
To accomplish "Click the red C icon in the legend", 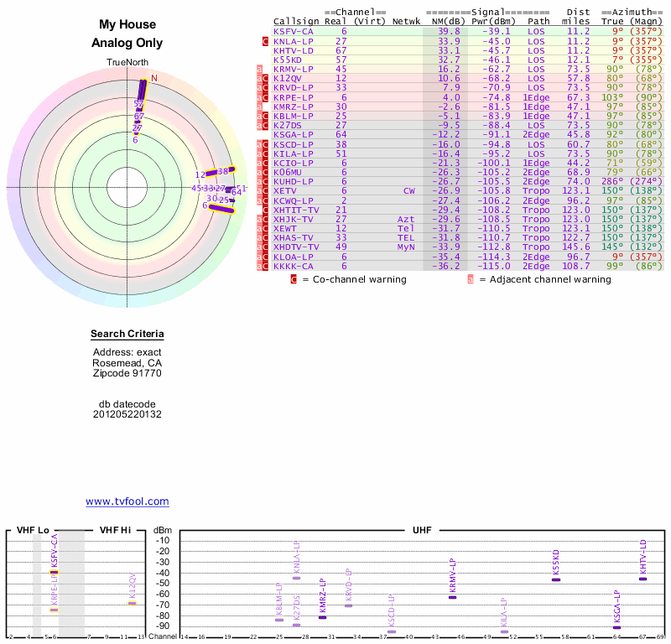I will (x=294, y=279).
